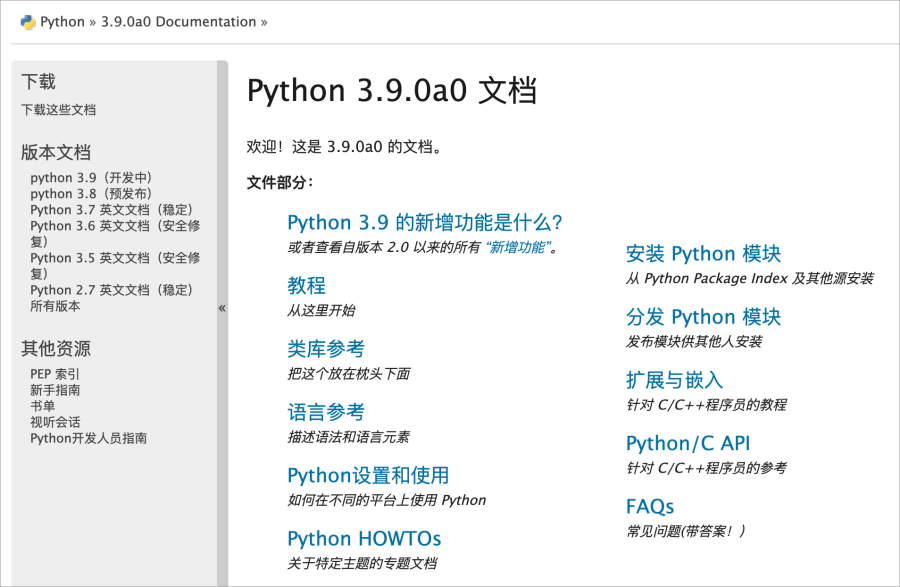
Task: Open 分发 Python 模块 link
Action: [x=704, y=317]
